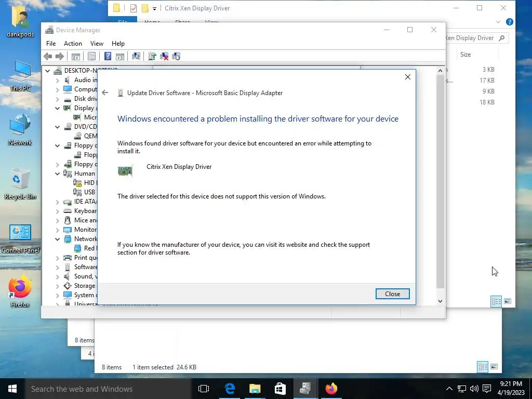Image resolution: width=532 pixels, height=399 pixels.
Task: Click the Device Manager scrollbar down arrow
Action: (440, 301)
